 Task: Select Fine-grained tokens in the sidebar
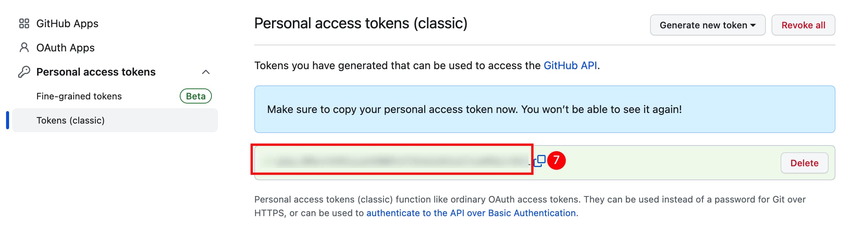[x=79, y=96]
